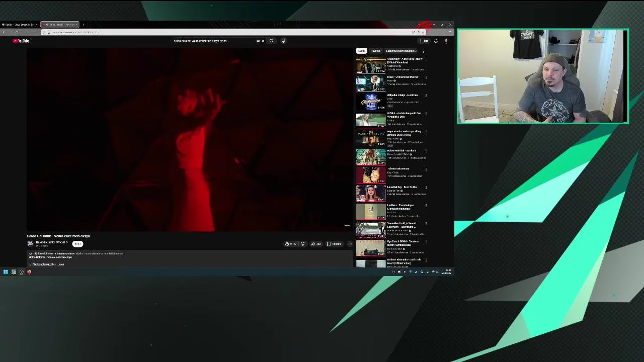Viewport: 644px width, 362px height.
Task: Subscribe with the Tilaa button
Action: pyautogui.click(x=77, y=244)
